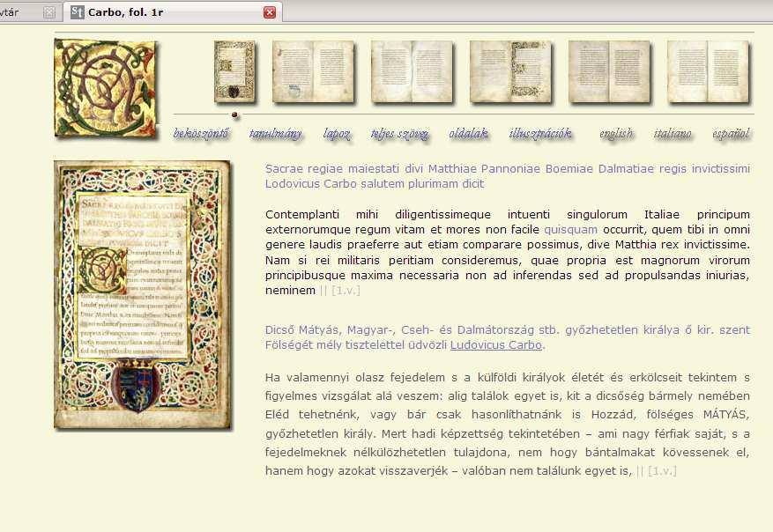Viewport: 773px width, 532px height.
Task: Open the fifth page-spread thumbnail
Action: point(609,72)
